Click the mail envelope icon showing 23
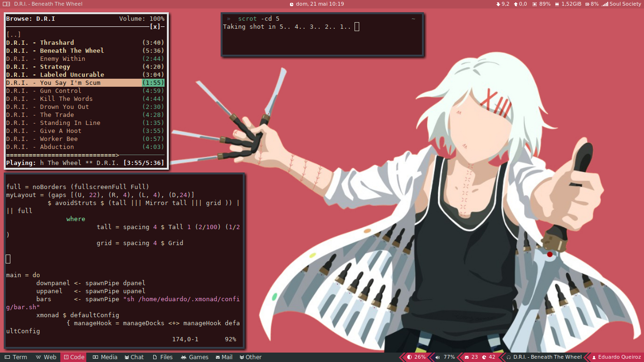 [466, 357]
